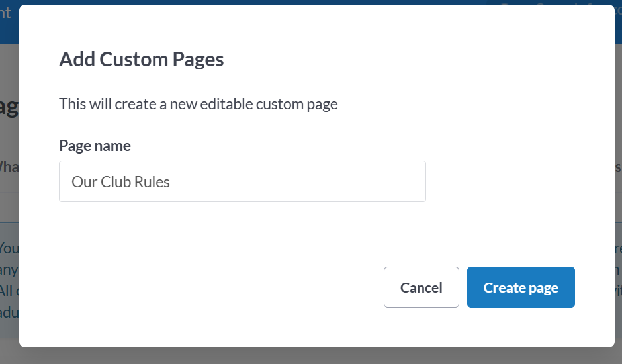Image resolution: width=622 pixels, height=364 pixels.
Task: Click the word 'Rules' in name field
Action: click(153, 181)
